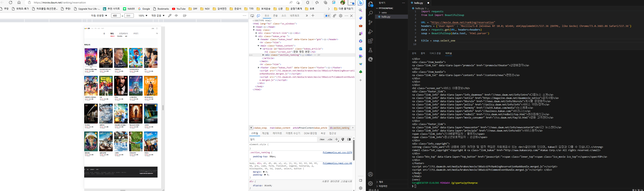The height and width of the screenshot is (191, 644).
Task: Add new style rule with plus icon
Action: (x=337, y=139)
